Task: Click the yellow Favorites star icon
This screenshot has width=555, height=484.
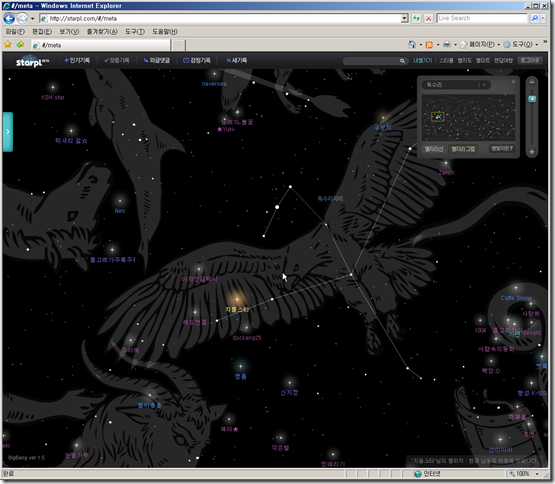Action: coord(8,44)
